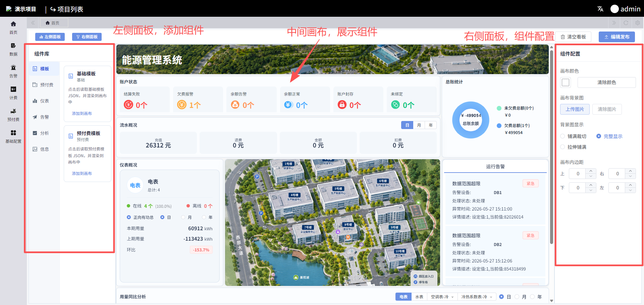644x305 pixels.
Task: Click the language translate icon in top bar
Action: [600, 9]
